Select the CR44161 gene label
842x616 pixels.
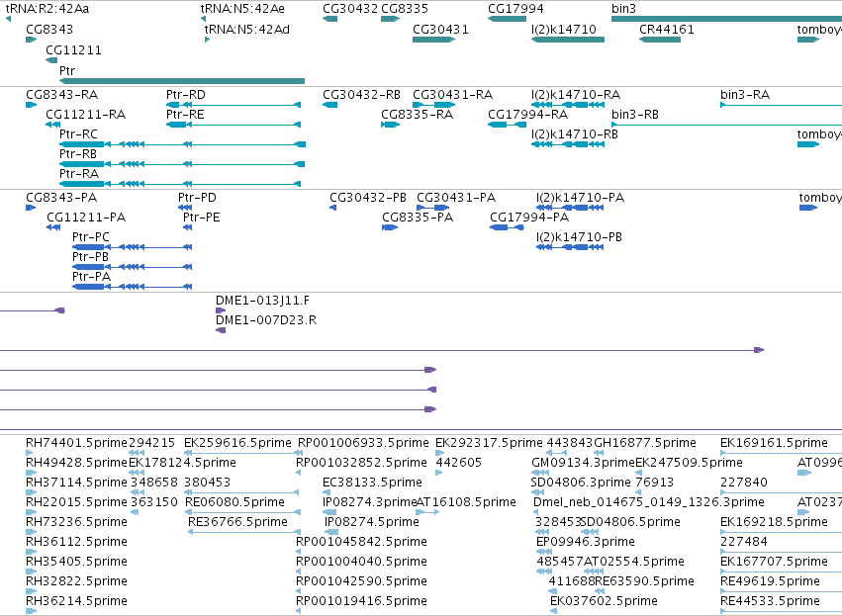(667, 29)
